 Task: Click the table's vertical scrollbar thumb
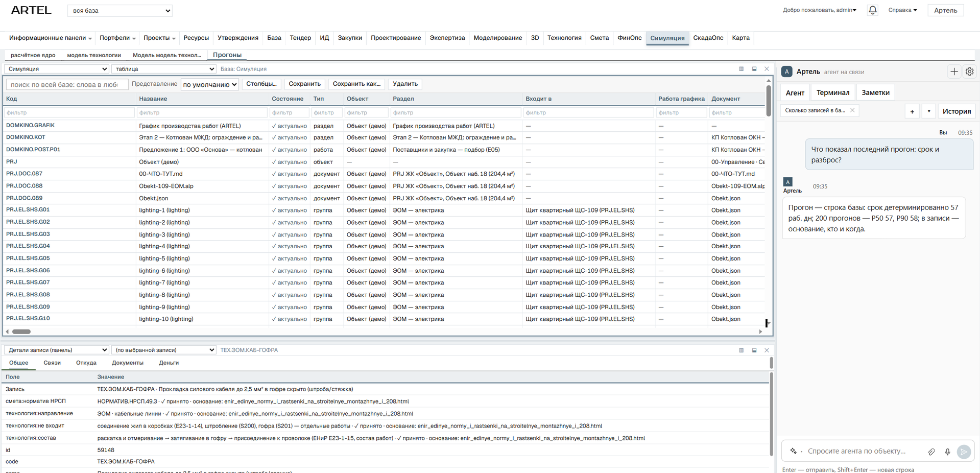(769, 100)
